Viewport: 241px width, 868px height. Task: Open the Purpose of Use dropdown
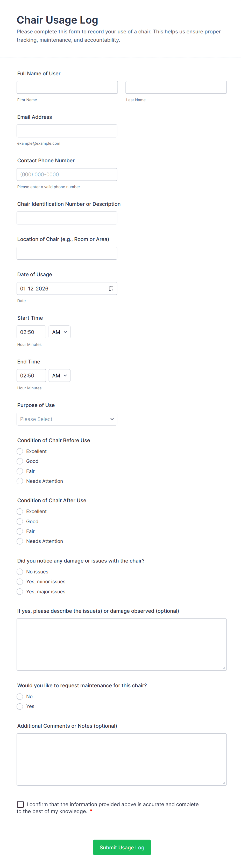coord(67,419)
